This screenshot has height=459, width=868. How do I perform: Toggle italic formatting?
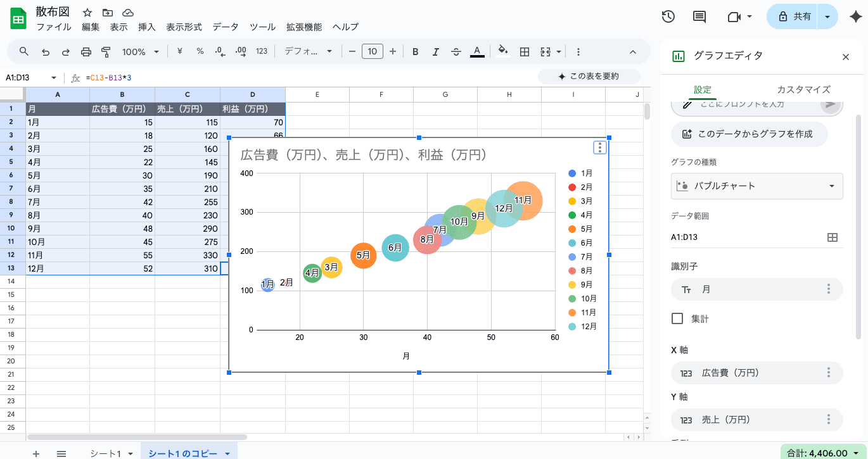coord(435,52)
